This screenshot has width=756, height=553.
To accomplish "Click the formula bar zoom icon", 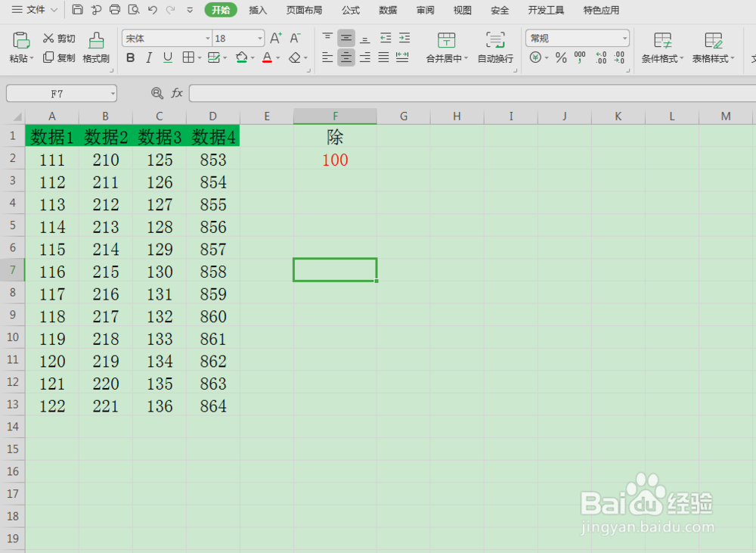I will (x=157, y=93).
